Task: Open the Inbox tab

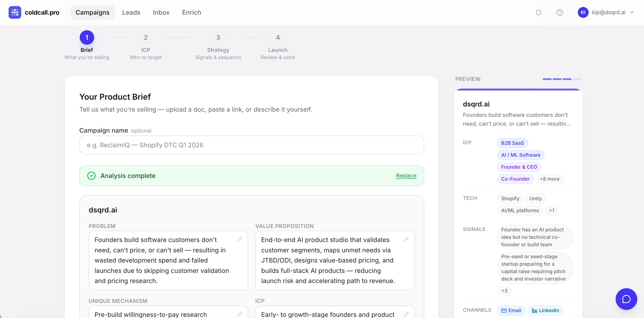Action: (x=161, y=12)
